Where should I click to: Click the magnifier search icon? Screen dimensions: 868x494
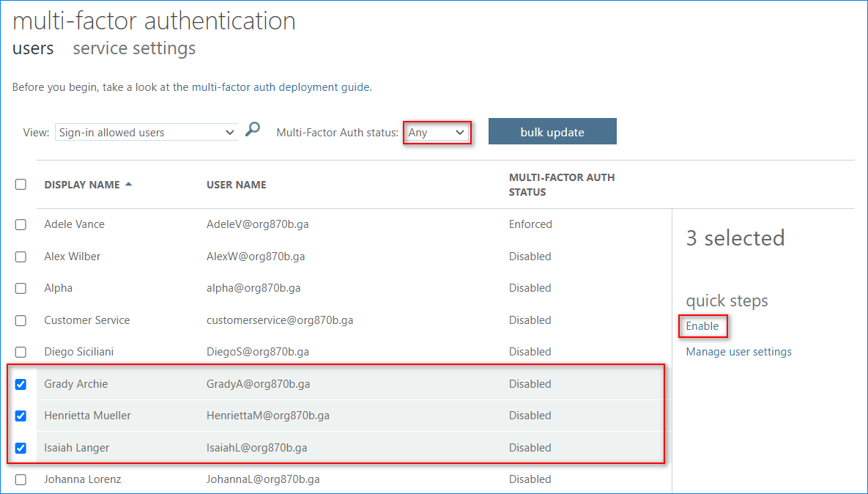click(253, 130)
